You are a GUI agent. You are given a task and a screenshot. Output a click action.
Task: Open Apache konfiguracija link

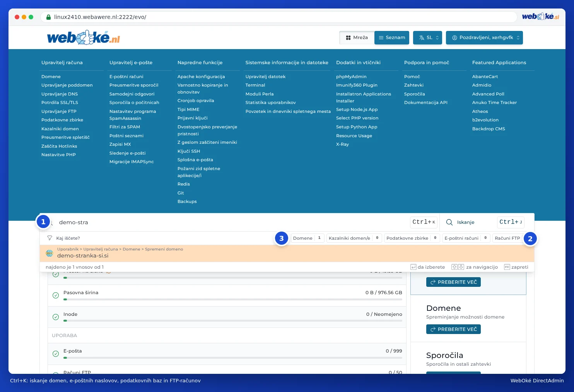click(201, 77)
